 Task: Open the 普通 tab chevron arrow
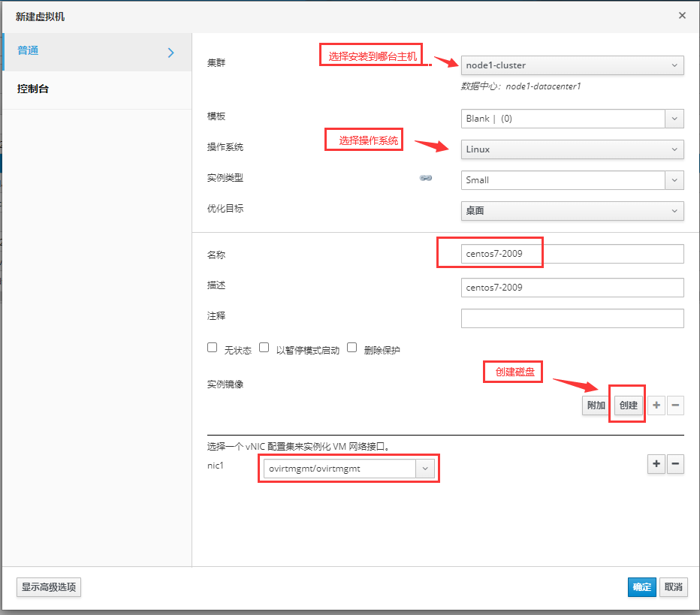tap(171, 53)
